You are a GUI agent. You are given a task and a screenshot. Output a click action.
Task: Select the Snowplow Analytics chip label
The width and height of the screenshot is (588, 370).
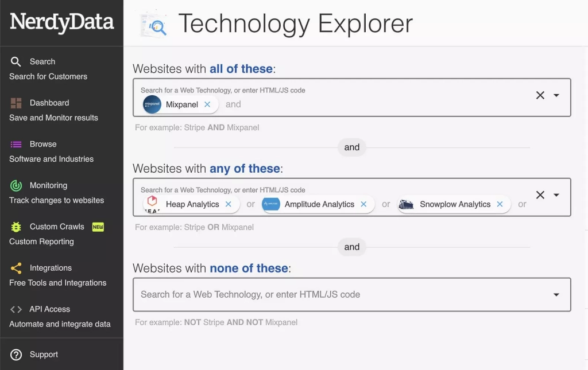pyautogui.click(x=455, y=204)
